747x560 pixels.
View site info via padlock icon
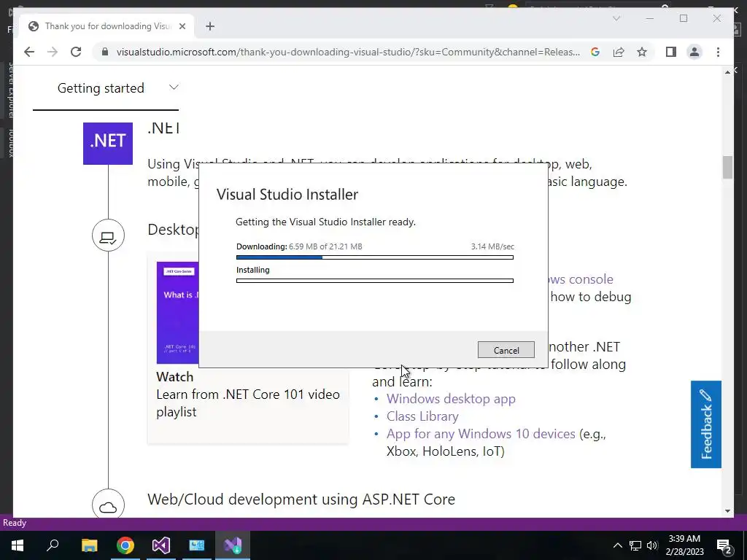[x=105, y=52]
